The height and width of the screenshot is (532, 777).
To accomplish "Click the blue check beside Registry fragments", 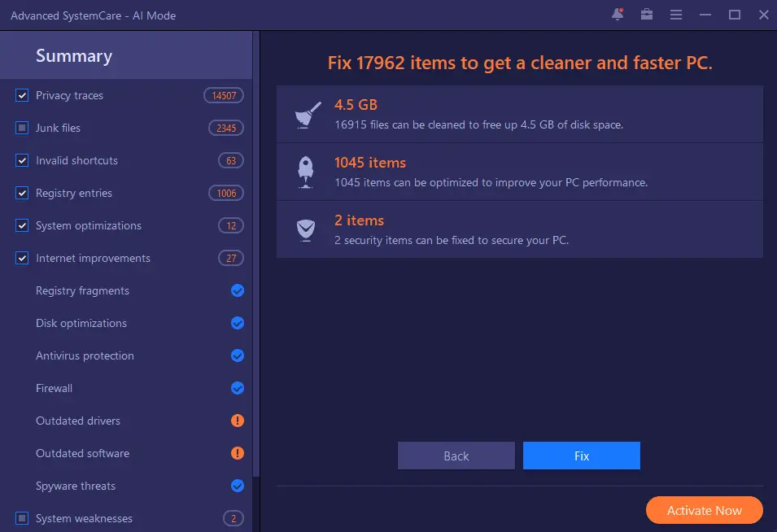I will click(238, 290).
